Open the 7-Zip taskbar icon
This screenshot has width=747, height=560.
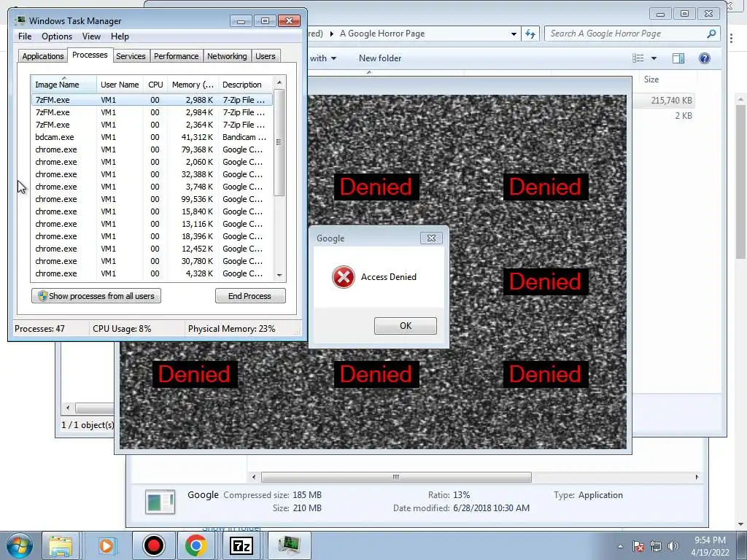(x=241, y=545)
